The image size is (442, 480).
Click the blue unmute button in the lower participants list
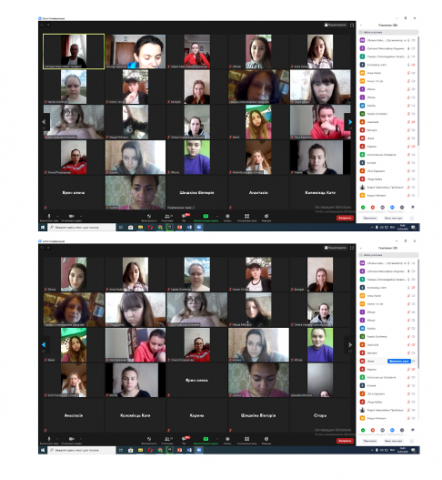pos(399,361)
